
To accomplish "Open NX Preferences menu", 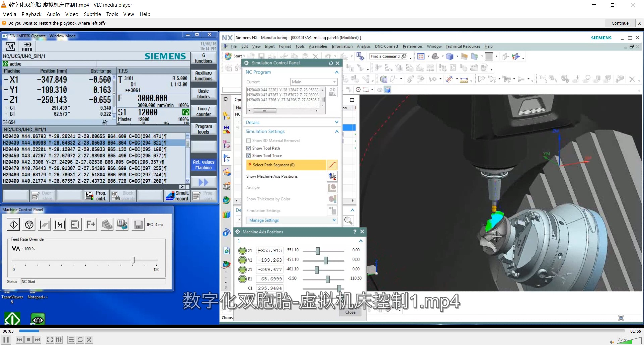I will point(413,46).
